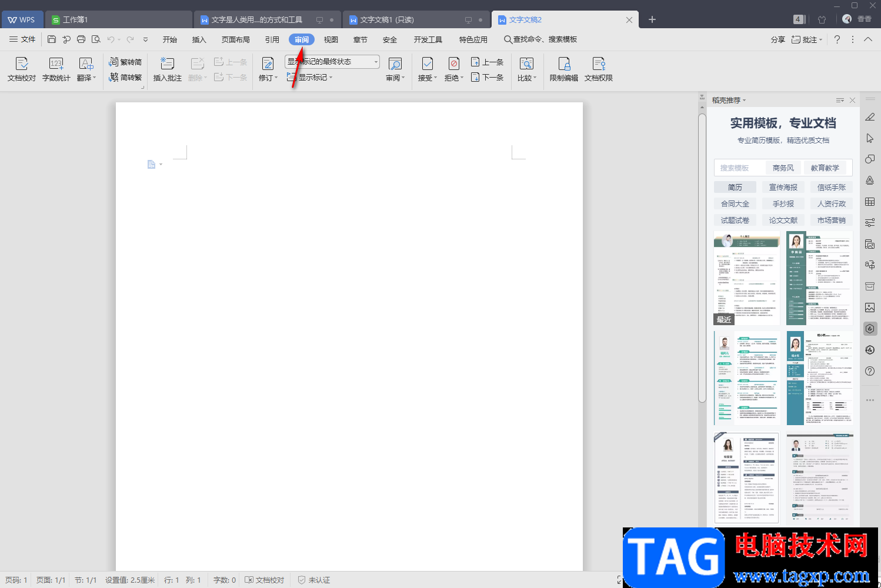Click the help question mark icon
Image resolution: width=881 pixels, height=588 pixels.
[837, 39]
